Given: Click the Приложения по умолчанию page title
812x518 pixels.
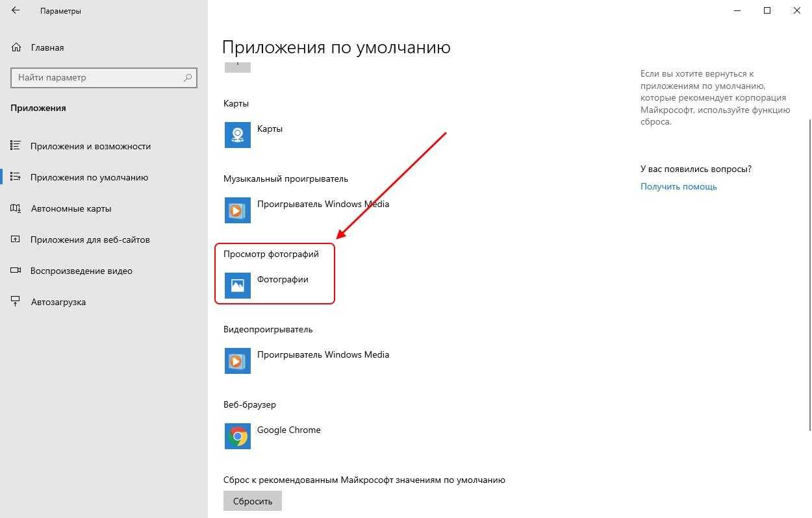Looking at the screenshot, I should coord(336,47).
